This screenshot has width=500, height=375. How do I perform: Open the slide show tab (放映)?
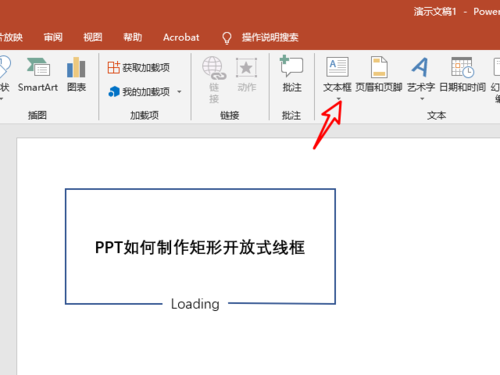click(x=11, y=37)
